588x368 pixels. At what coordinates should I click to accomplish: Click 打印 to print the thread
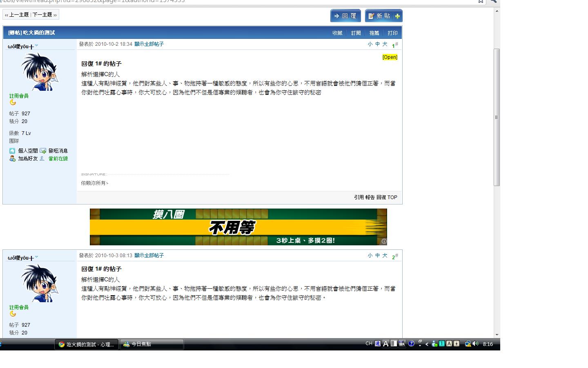point(392,33)
